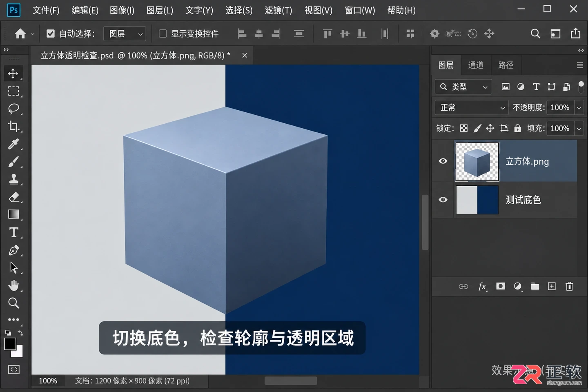Open the layers panel hamburger menu
This screenshot has height=392, width=588.
coord(579,65)
